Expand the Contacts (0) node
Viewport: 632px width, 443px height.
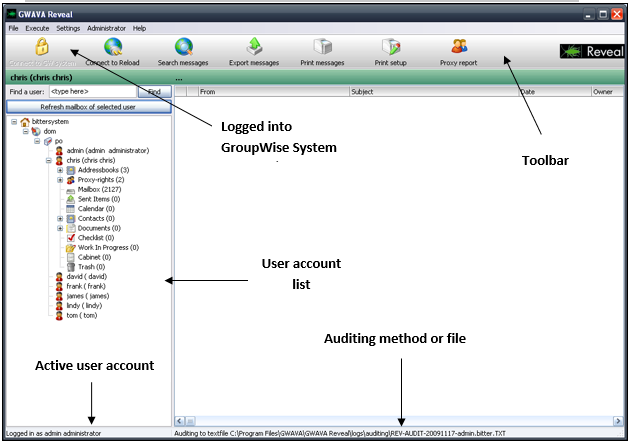tap(60, 218)
